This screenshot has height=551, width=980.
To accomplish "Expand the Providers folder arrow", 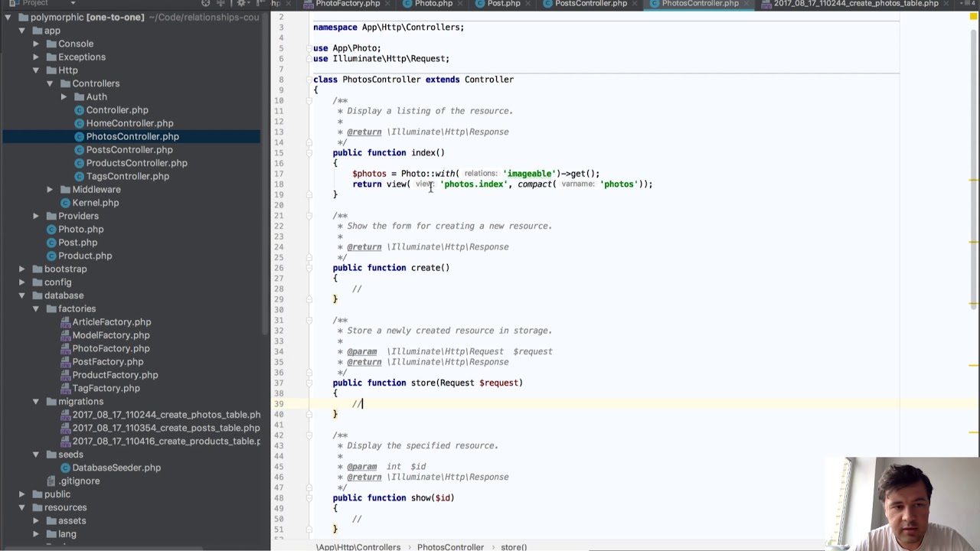I will tap(36, 216).
